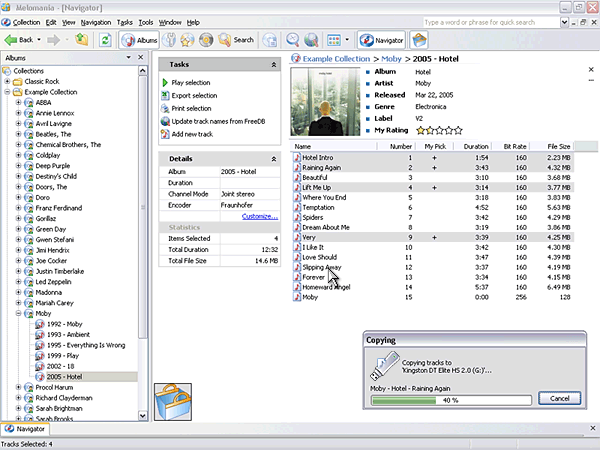
Task: Set My Rating to five stars
Action: point(458,130)
